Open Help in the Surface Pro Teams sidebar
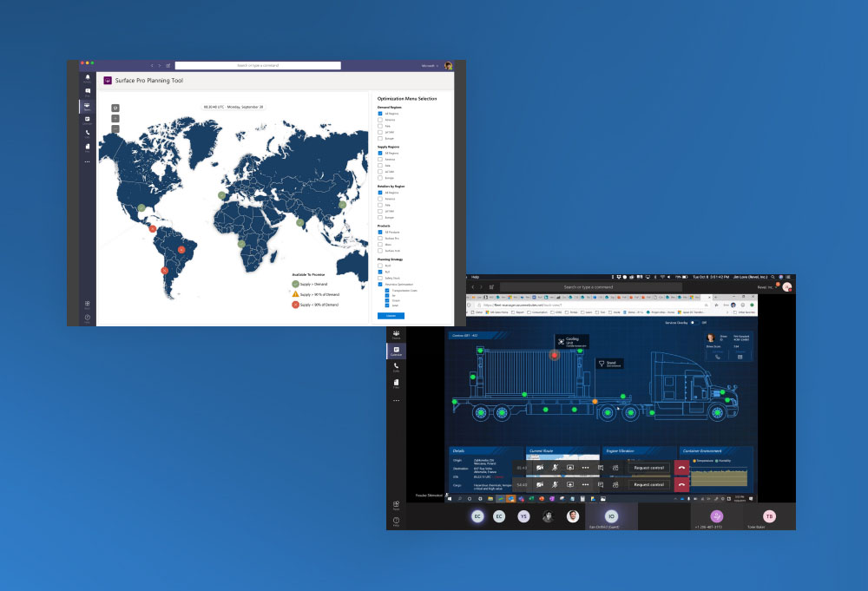The height and width of the screenshot is (591, 868). (x=87, y=319)
